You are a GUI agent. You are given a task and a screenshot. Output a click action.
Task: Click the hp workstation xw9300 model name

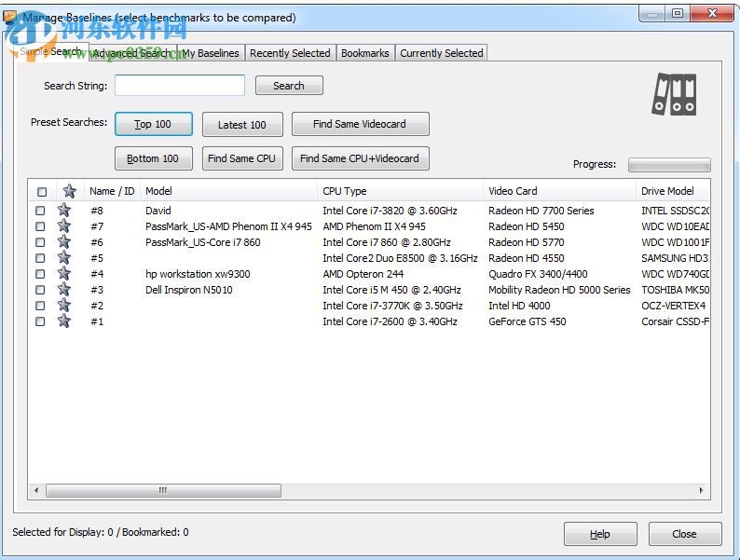coord(198,274)
